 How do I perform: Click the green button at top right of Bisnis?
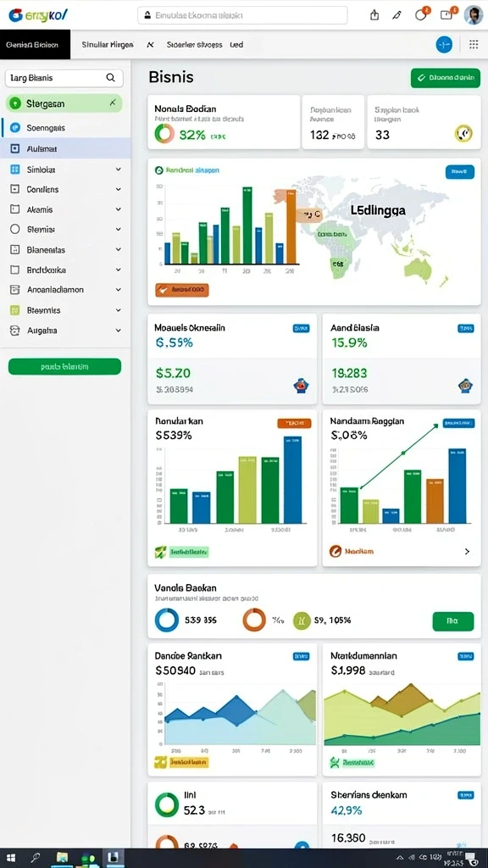click(x=446, y=78)
